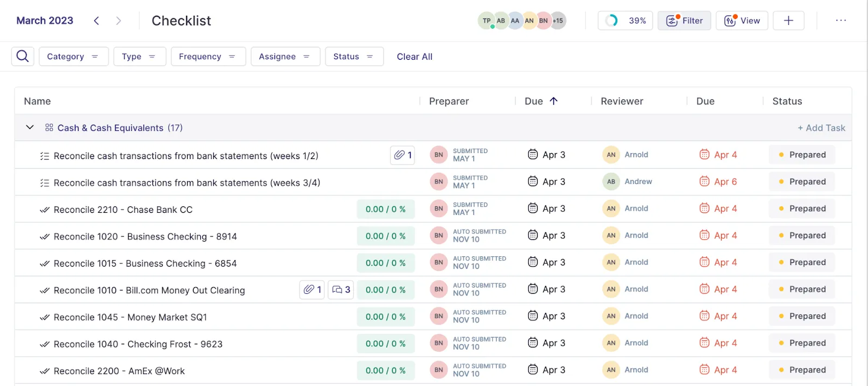Open the View settings
This screenshot has width=868, height=386.
742,21
